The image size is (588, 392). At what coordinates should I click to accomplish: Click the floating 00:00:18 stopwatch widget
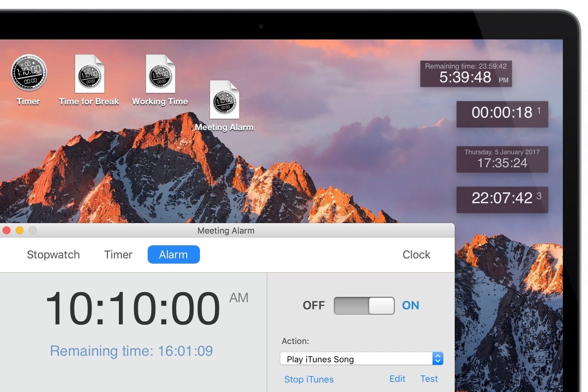[x=502, y=114]
